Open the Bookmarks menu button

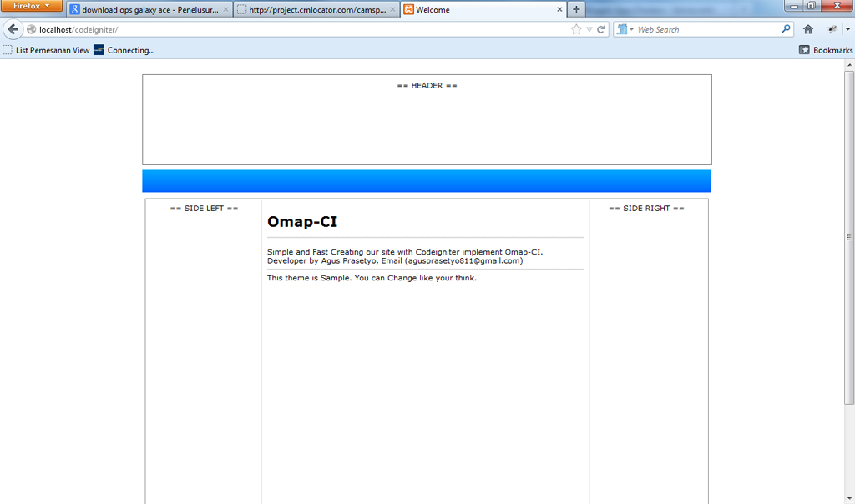[826, 50]
